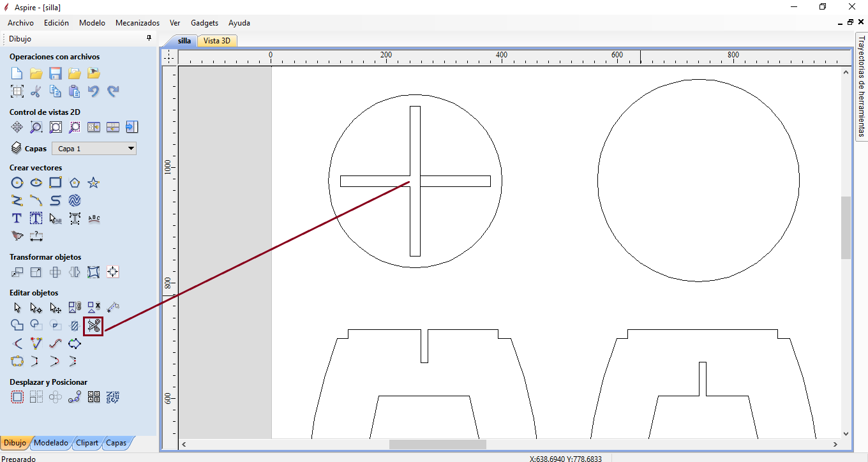Viewport: 868px width, 462px height.
Task: Choose the Draw Rectangle tool
Action: [56, 183]
